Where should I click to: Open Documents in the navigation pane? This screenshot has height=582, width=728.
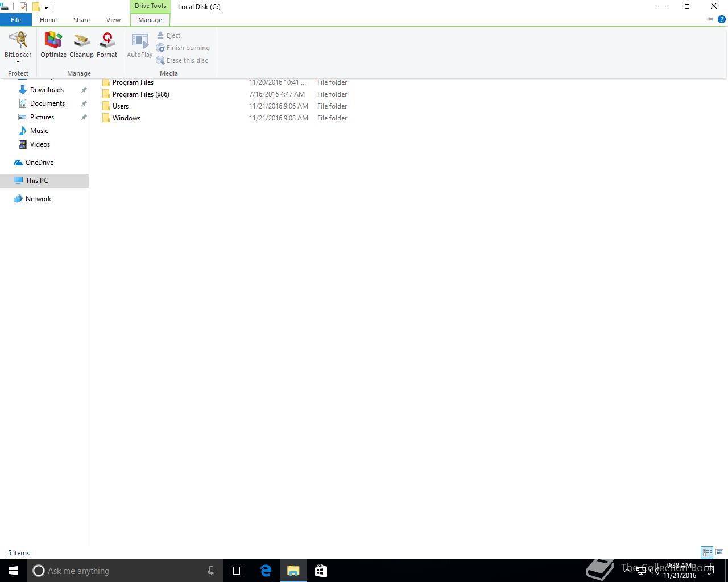click(47, 103)
